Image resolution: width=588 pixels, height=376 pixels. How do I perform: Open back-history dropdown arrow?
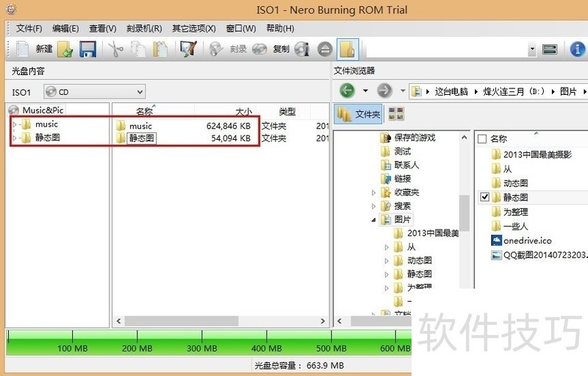[365, 91]
